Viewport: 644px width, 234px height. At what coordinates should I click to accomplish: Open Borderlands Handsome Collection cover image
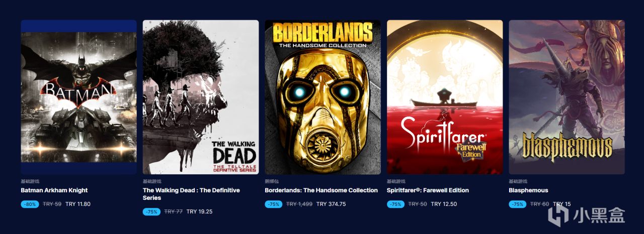pos(323,97)
